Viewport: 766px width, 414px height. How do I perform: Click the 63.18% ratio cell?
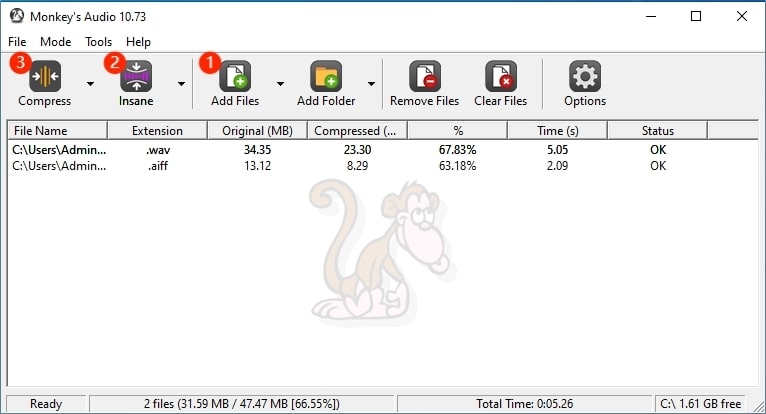pyautogui.click(x=457, y=166)
